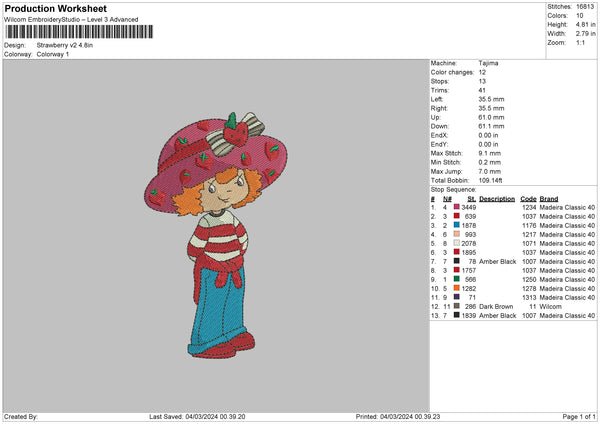Image resolution: width=600 pixels, height=424 pixels.
Task: Select the Stop Sequence label
Action: 454,188
